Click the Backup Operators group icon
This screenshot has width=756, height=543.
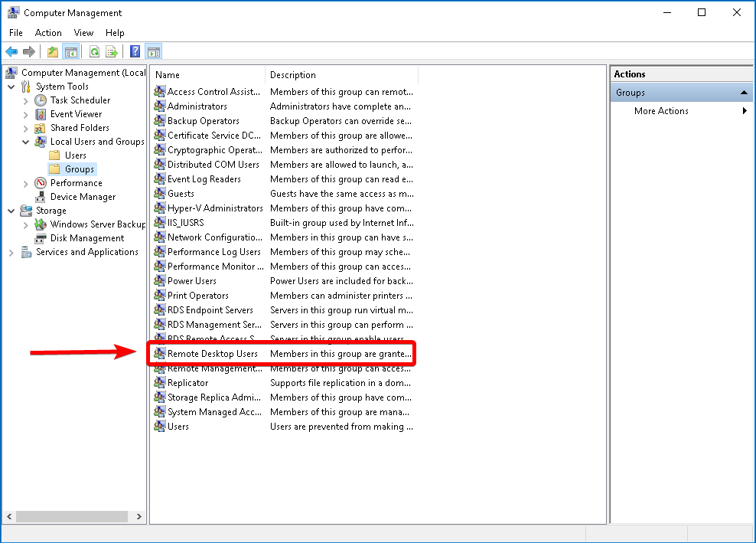160,121
